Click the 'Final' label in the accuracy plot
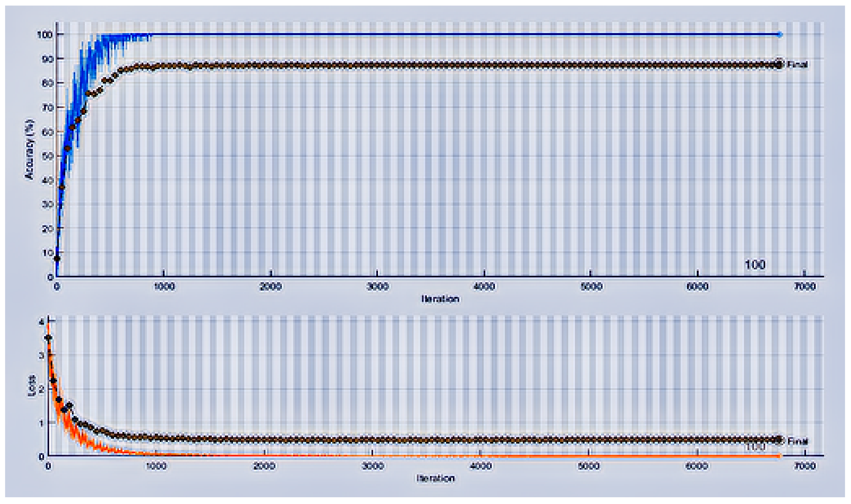Viewport: 851px width, 504px height. tap(797, 64)
